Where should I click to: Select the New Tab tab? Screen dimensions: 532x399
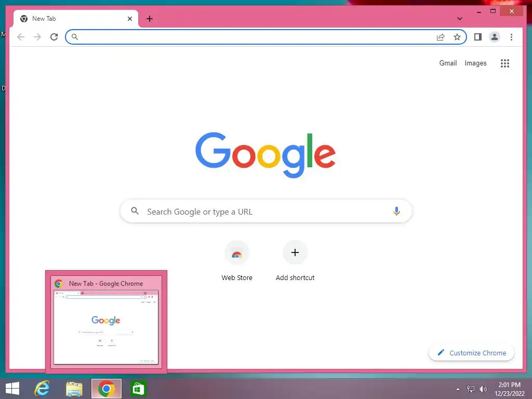coord(76,19)
